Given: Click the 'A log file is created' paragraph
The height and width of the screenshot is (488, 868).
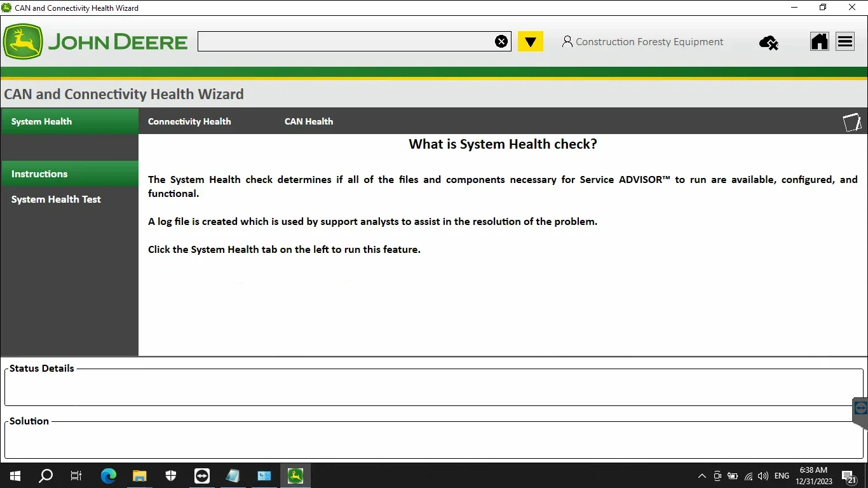Looking at the screenshot, I should (372, 222).
